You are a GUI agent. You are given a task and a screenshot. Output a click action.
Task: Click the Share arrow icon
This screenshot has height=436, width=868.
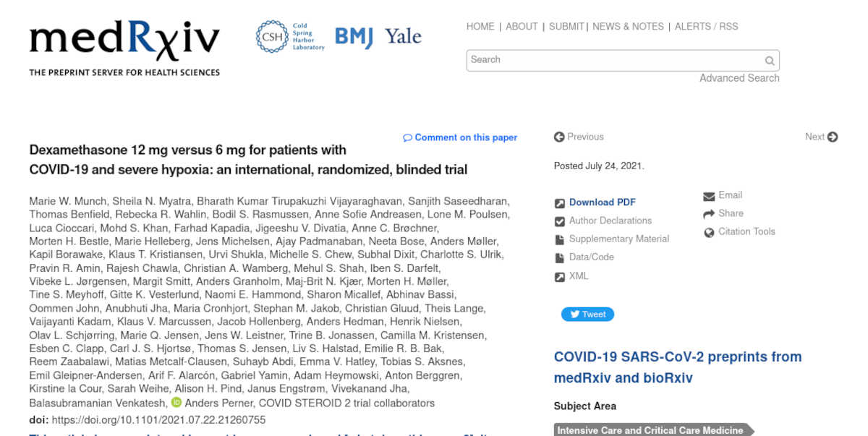point(709,214)
